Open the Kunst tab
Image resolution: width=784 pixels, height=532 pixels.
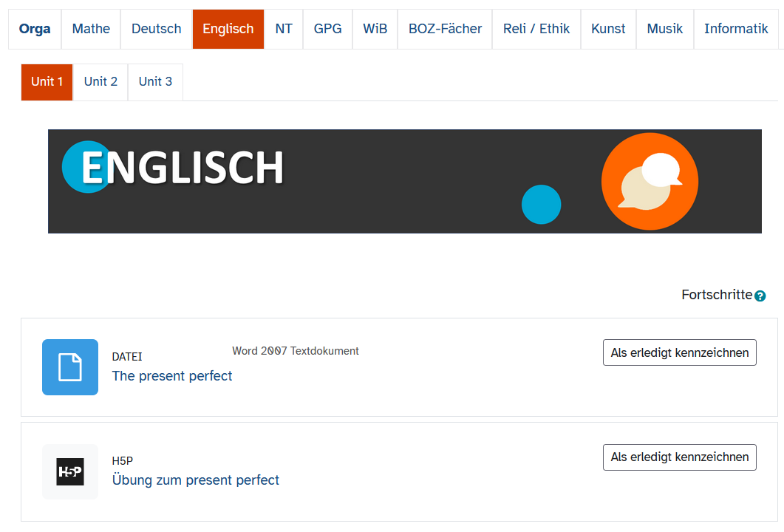608,29
